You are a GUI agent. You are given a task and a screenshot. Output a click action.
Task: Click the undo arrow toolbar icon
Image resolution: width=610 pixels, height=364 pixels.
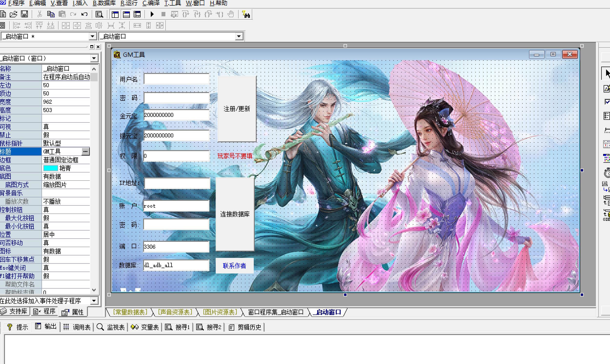pos(84,14)
